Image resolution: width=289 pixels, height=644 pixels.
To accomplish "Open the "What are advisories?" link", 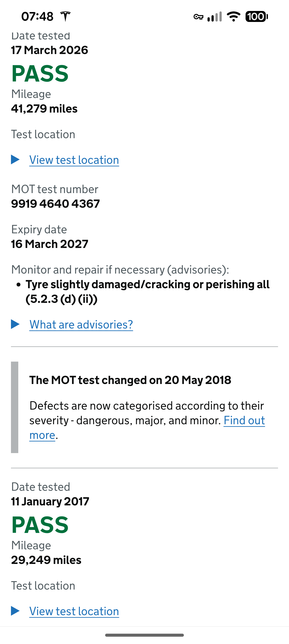I will pos(81,325).
